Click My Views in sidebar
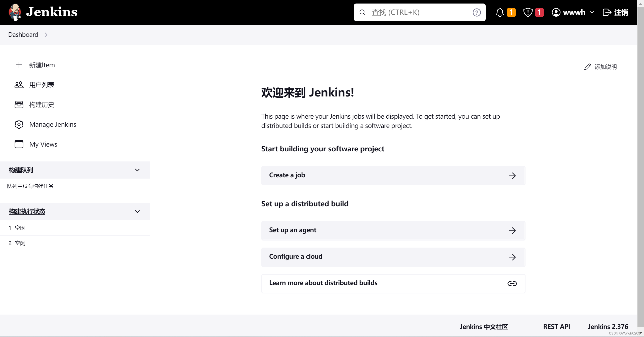644x337 pixels. (x=43, y=144)
